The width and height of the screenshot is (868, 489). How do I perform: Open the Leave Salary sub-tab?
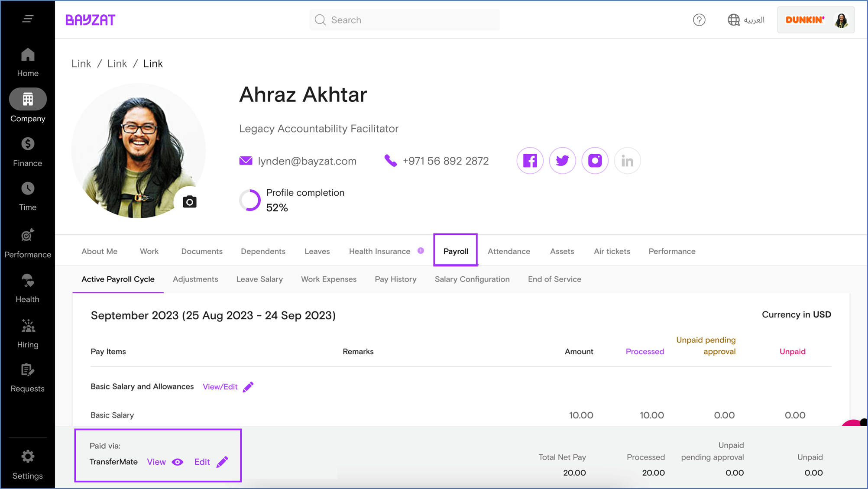tap(259, 279)
